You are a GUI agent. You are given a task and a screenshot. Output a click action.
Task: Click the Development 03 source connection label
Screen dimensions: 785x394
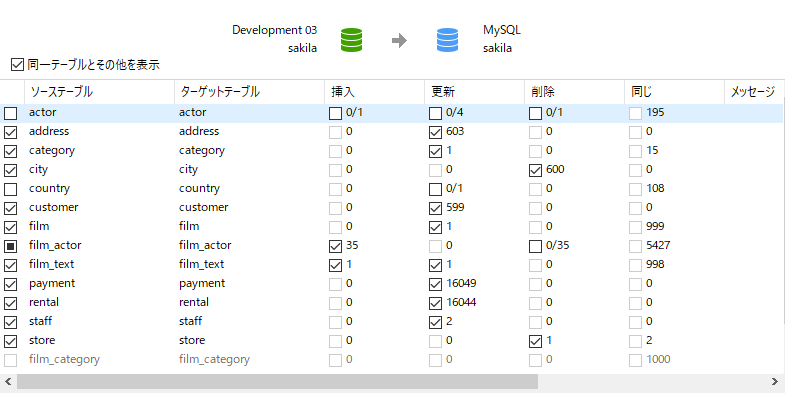[x=274, y=30]
